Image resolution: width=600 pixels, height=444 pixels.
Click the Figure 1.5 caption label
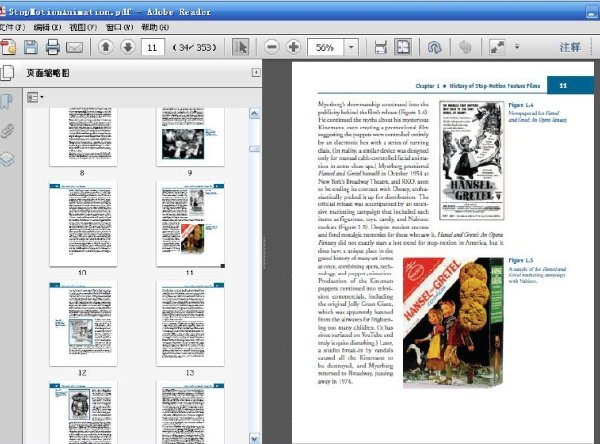click(x=520, y=260)
